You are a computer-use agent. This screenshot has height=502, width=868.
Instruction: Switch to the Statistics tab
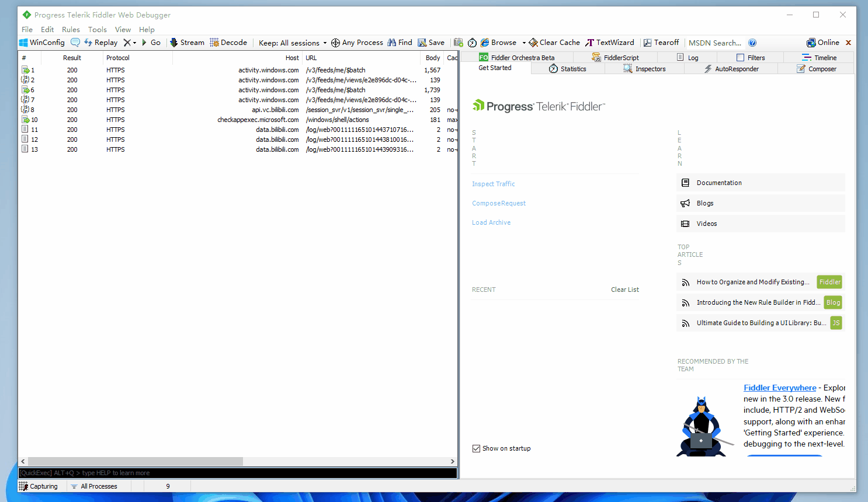[x=568, y=69]
